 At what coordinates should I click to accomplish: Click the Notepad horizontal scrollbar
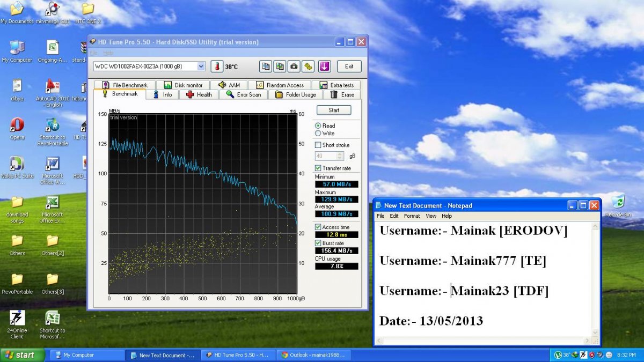point(483,340)
